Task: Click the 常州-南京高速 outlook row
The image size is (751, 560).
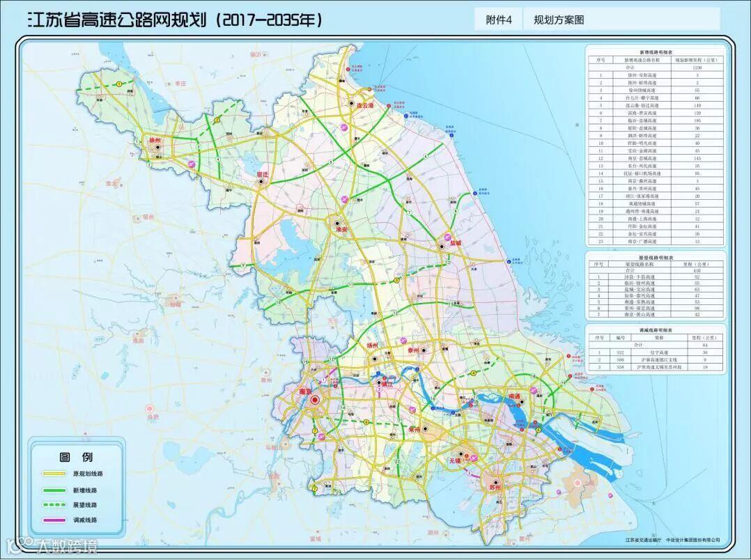Action: (x=655, y=309)
